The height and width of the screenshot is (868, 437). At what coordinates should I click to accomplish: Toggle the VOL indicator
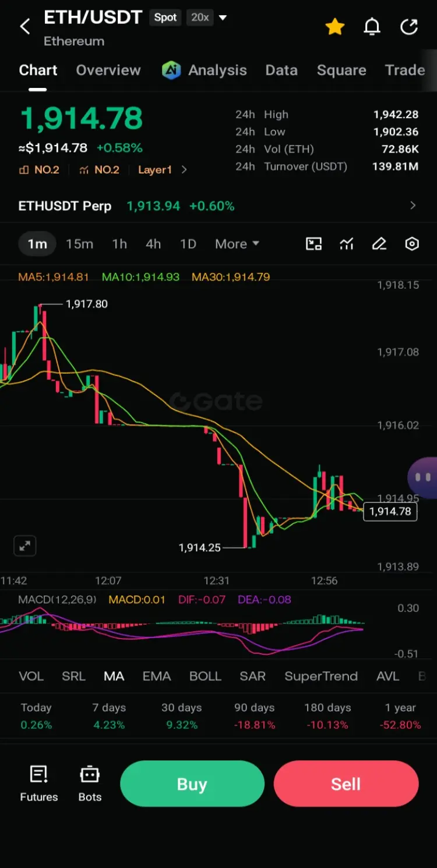tap(31, 676)
